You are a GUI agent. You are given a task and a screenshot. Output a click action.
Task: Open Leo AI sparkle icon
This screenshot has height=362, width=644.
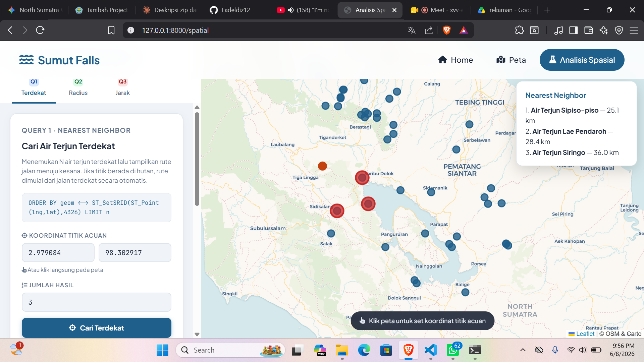(604, 31)
